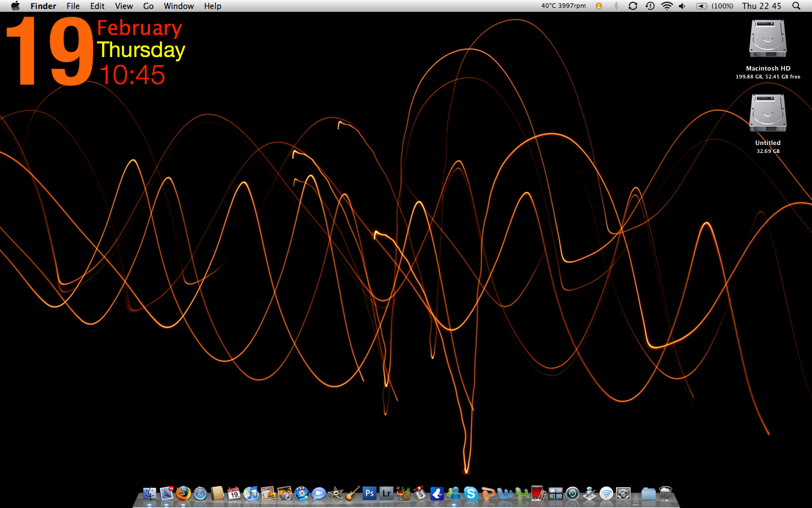The image size is (812, 508).
Task: Click the Thu 22 45 clock
Action: [x=761, y=6]
